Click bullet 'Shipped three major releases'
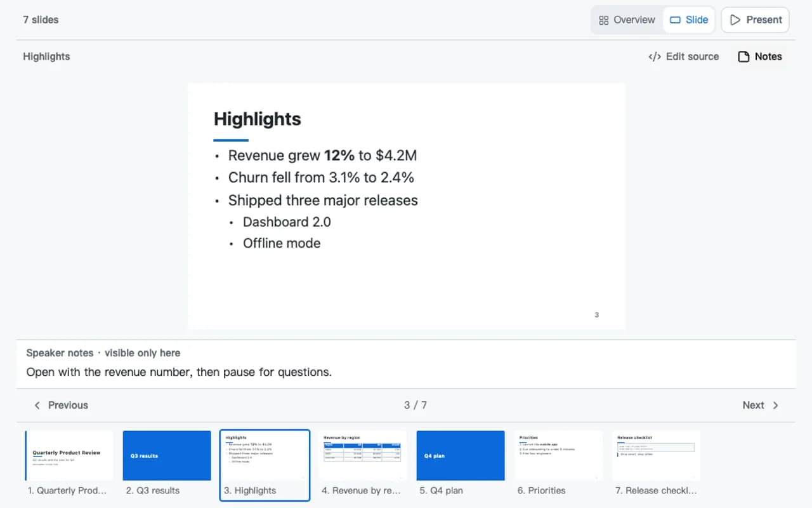Image resolution: width=812 pixels, height=508 pixels. pos(323,201)
